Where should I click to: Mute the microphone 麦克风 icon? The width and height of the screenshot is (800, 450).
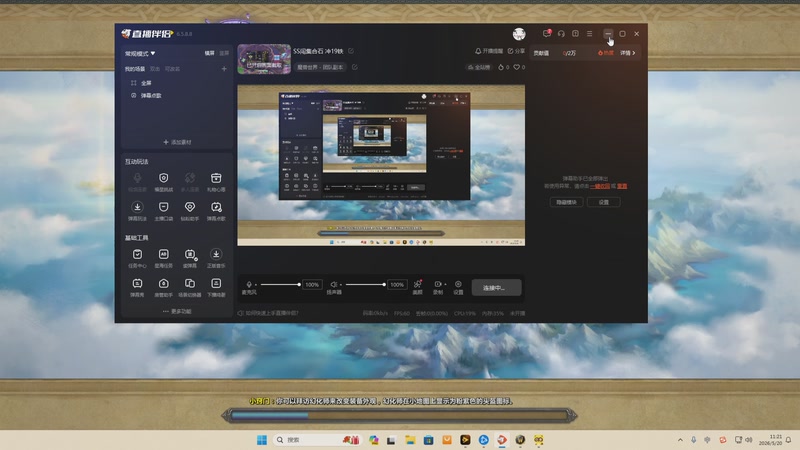click(249, 284)
